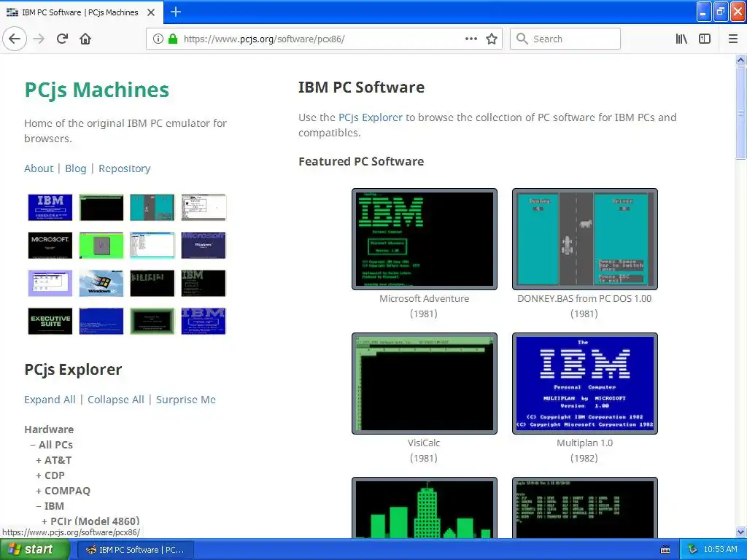
Task: Click the Hardware heading in explorer tree
Action: point(49,429)
